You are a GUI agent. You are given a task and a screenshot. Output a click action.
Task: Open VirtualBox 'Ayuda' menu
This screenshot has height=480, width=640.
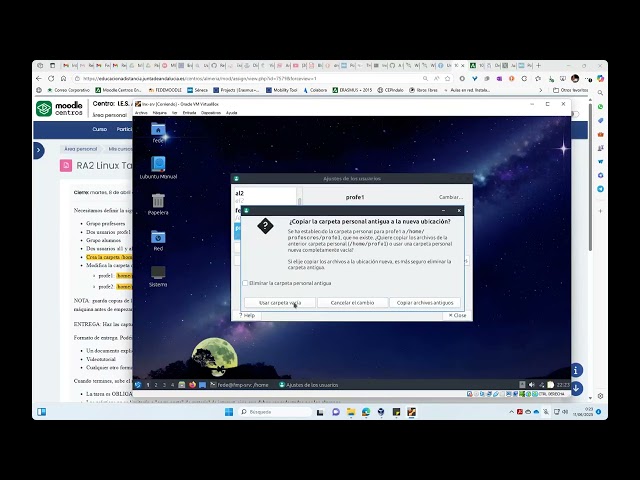(231, 113)
